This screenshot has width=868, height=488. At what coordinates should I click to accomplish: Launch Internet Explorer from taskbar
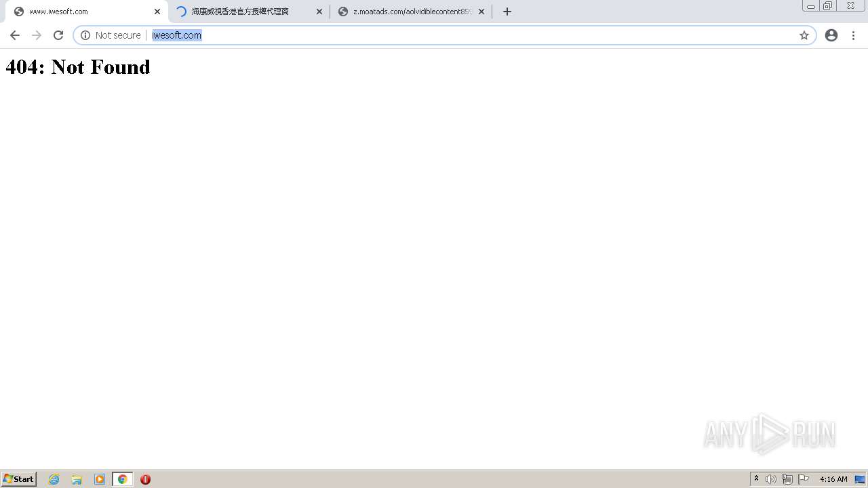coord(54,479)
